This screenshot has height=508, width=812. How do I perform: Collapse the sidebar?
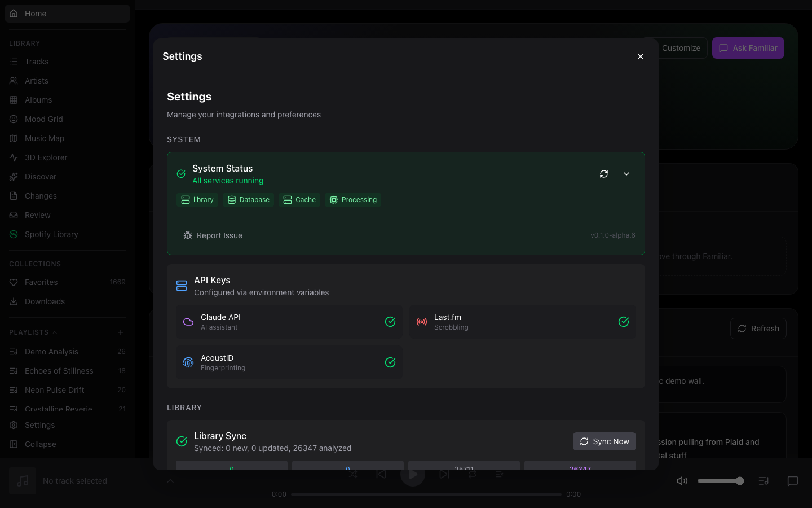40,444
